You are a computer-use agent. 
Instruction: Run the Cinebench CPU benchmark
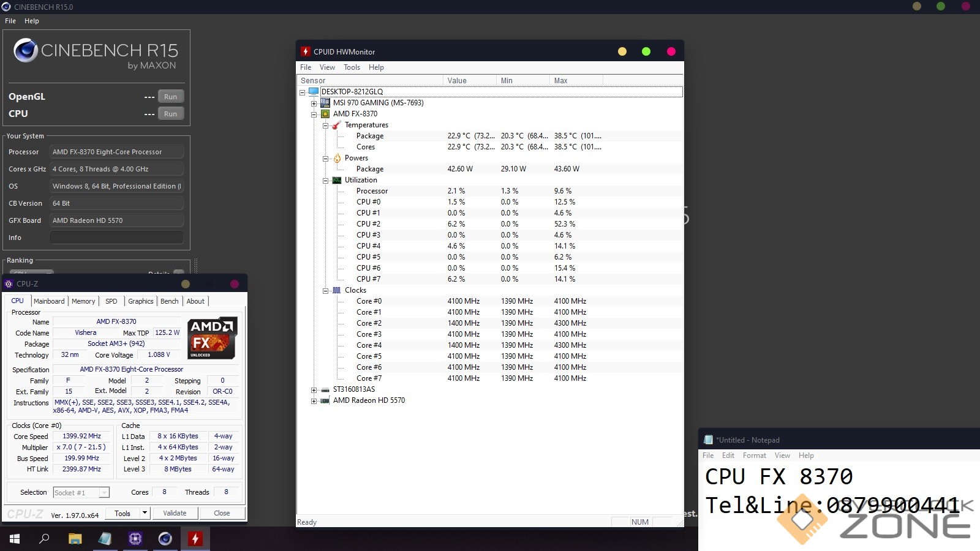170,114
